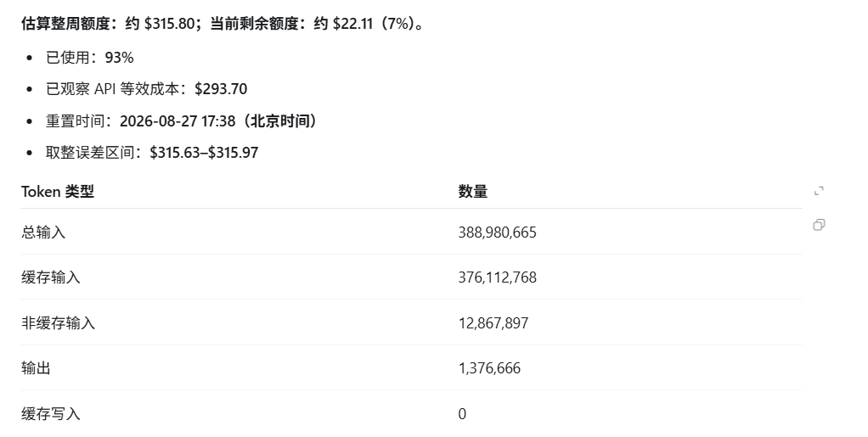Screen dimensions: 868x437
Task: Click the output count 1,376,666
Action: pyautogui.click(x=489, y=368)
